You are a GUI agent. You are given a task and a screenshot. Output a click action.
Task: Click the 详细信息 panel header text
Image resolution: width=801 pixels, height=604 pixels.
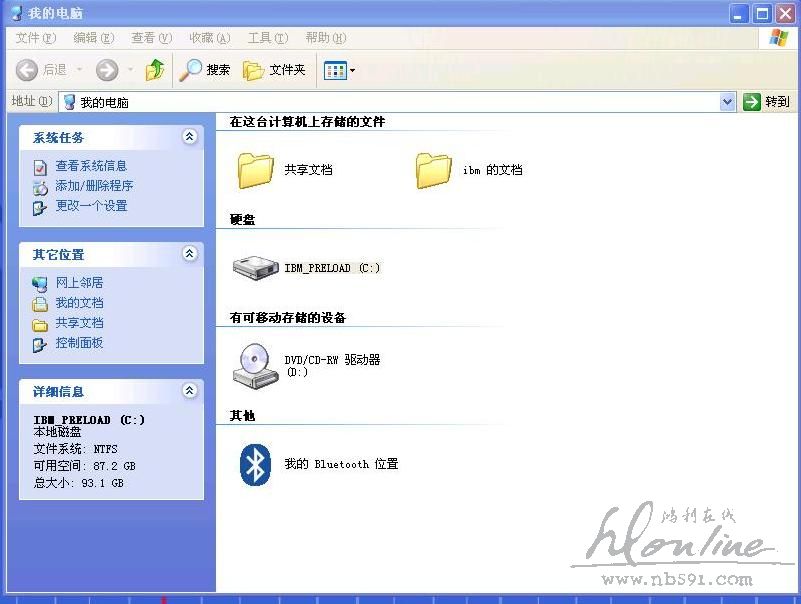[58, 392]
